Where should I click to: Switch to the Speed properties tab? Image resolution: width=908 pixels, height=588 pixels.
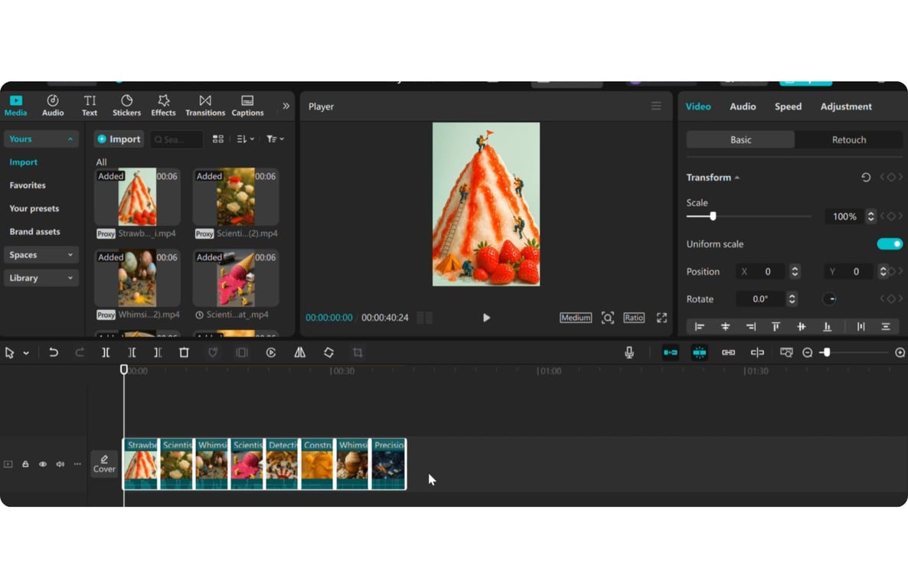point(788,106)
